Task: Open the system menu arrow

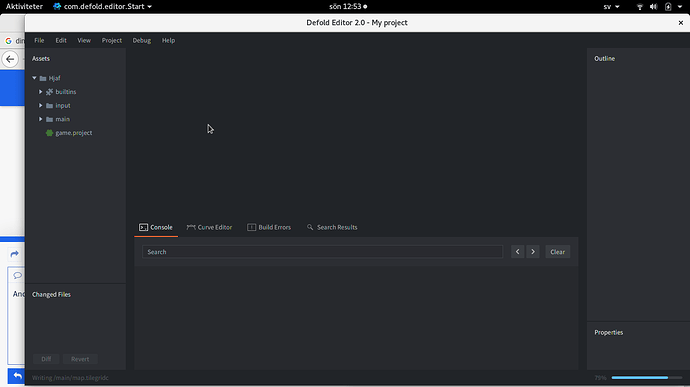Action: click(680, 7)
